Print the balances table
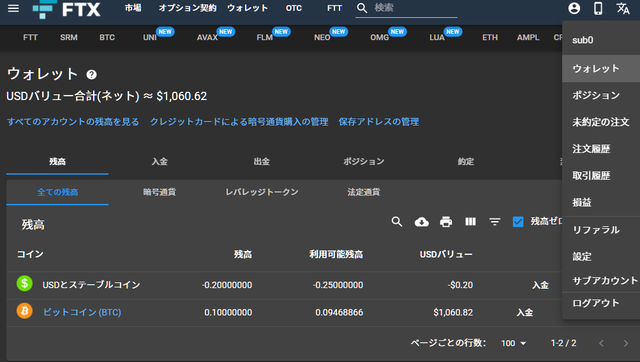This screenshot has height=362, width=640. click(446, 222)
